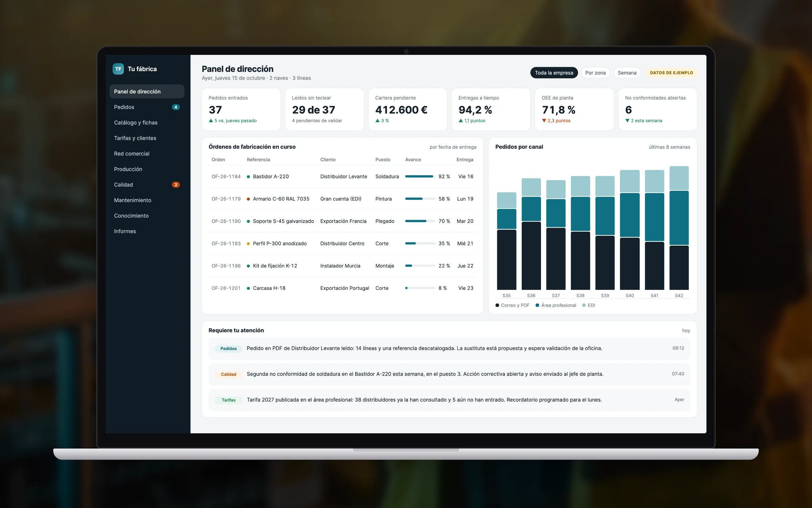Go to Mantenimiento
This screenshot has width=812, height=508.
(x=147, y=200)
